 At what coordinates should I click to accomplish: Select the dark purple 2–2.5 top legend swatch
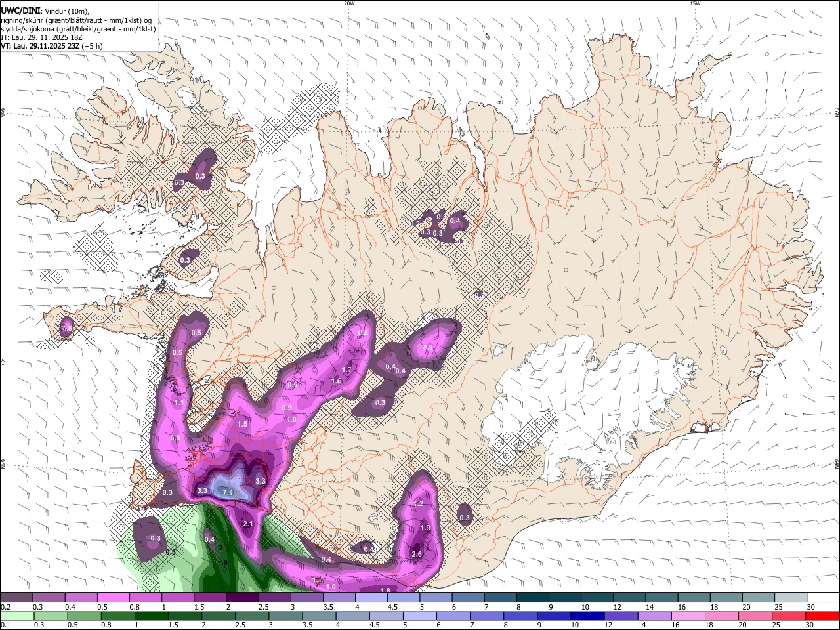click(241, 597)
